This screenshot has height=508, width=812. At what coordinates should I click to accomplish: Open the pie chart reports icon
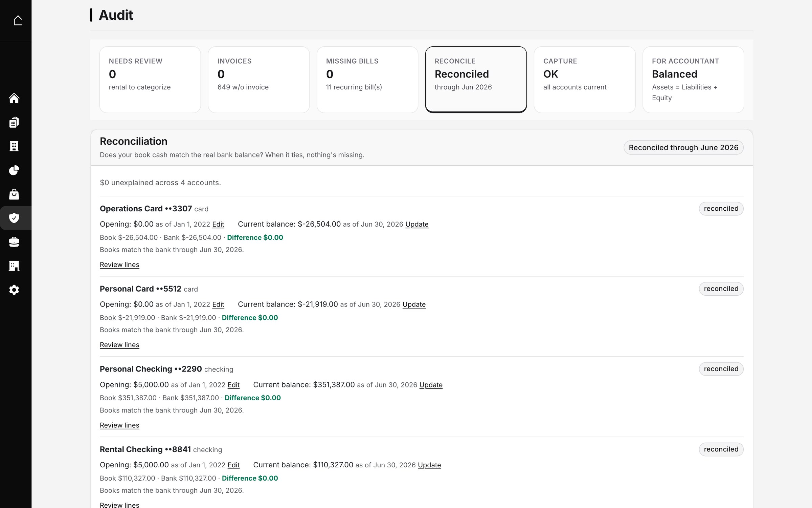tap(14, 170)
